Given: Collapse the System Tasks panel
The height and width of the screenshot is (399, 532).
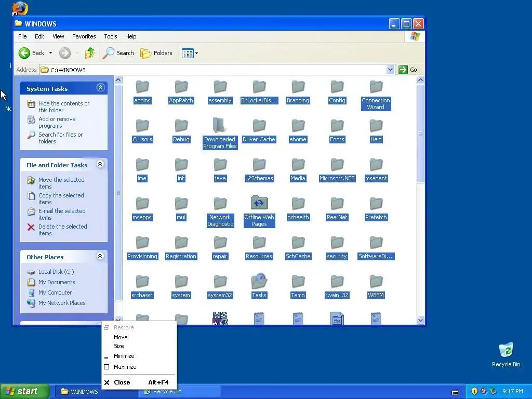Looking at the screenshot, I should coord(100,88).
